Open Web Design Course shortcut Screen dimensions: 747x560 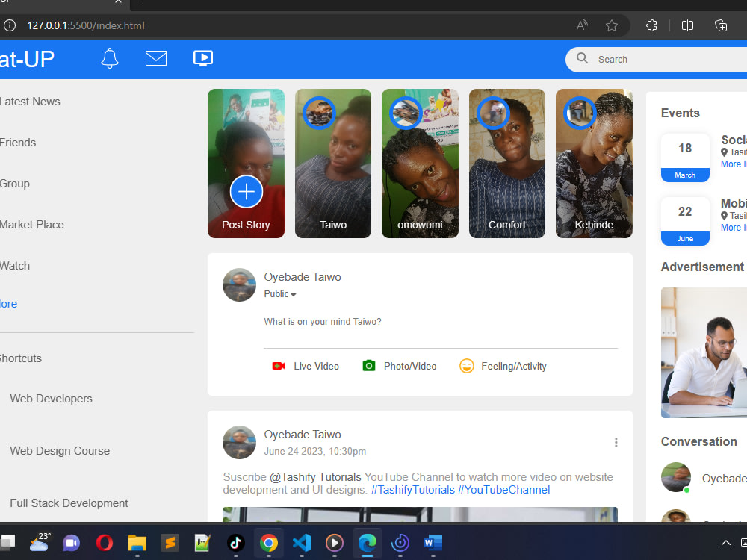(x=60, y=451)
